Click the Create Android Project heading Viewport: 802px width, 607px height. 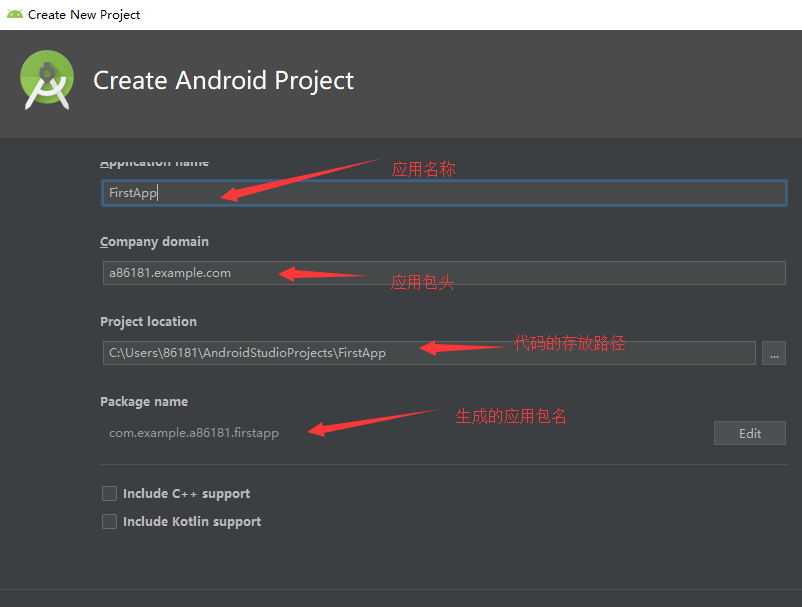224,80
